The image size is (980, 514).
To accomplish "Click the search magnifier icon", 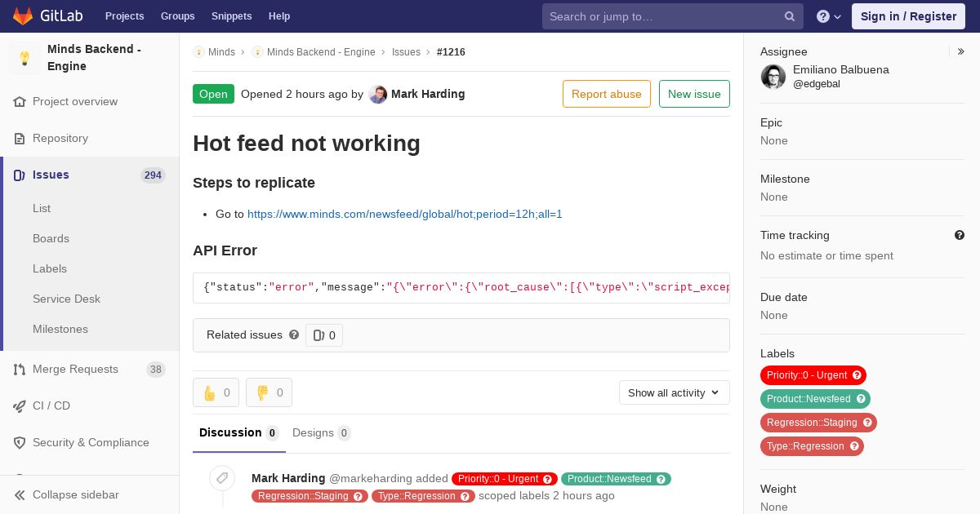I will point(790,16).
